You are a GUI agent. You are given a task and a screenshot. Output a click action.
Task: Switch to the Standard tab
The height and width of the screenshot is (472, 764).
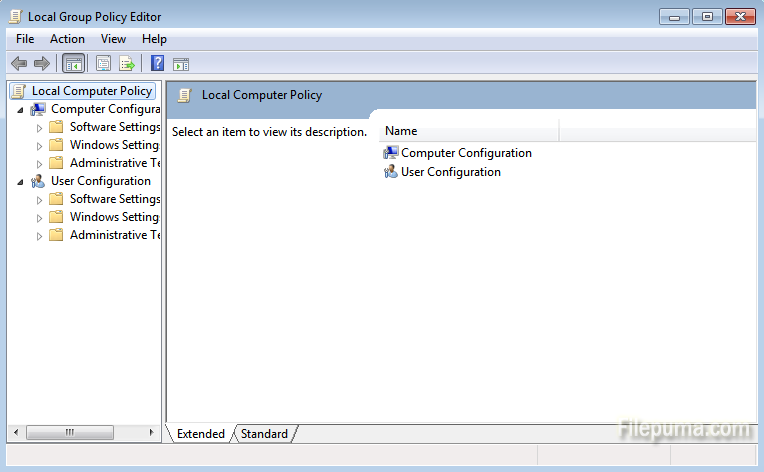[264, 434]
